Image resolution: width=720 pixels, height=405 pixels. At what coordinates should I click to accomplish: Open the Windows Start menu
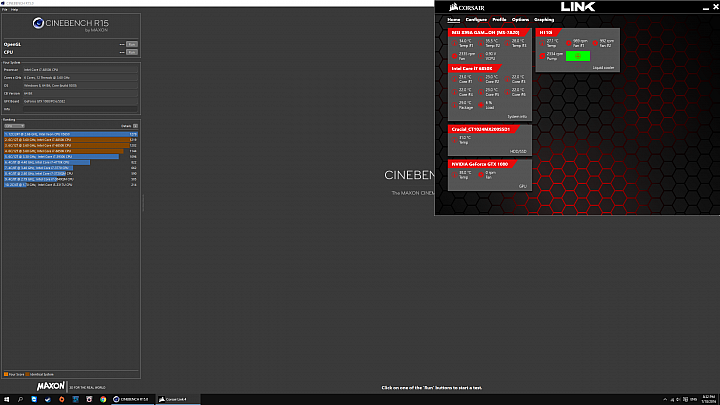click(x=6, y=399)
